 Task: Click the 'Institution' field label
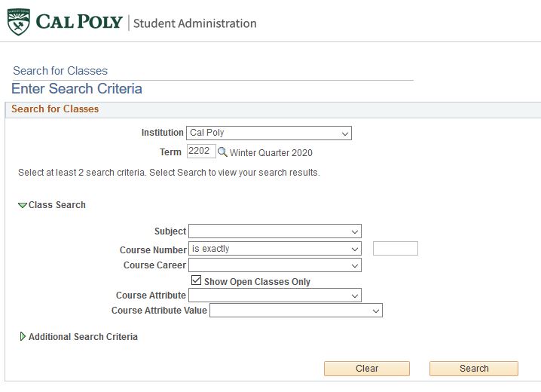click(163, 133)
